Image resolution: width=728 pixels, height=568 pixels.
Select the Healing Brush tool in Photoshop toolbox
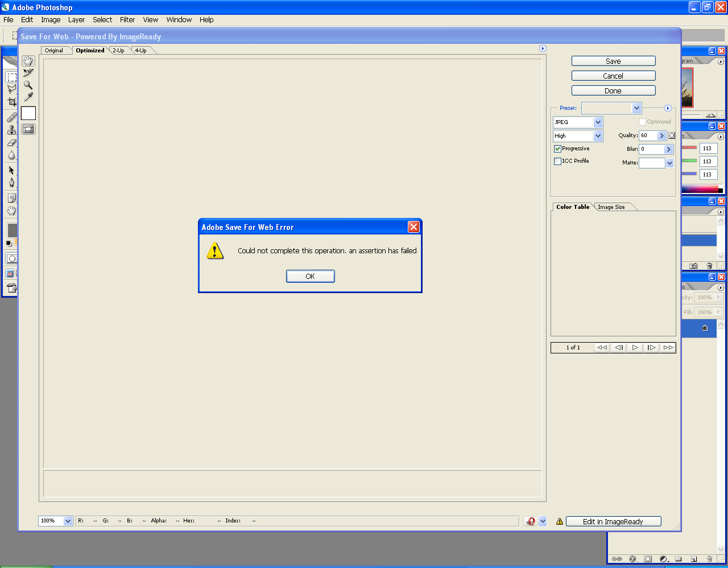coord(11,117)
